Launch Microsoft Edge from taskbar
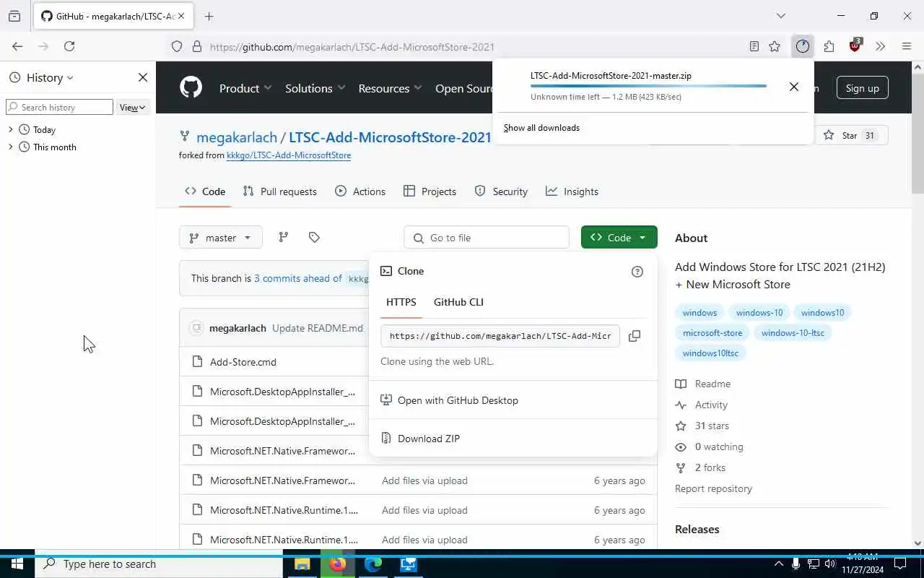This screenshot has height=578, width=924. point(373,564)
